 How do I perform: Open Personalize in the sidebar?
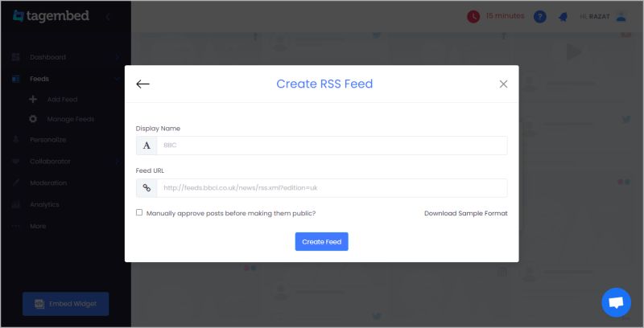[x=47, y=140]
